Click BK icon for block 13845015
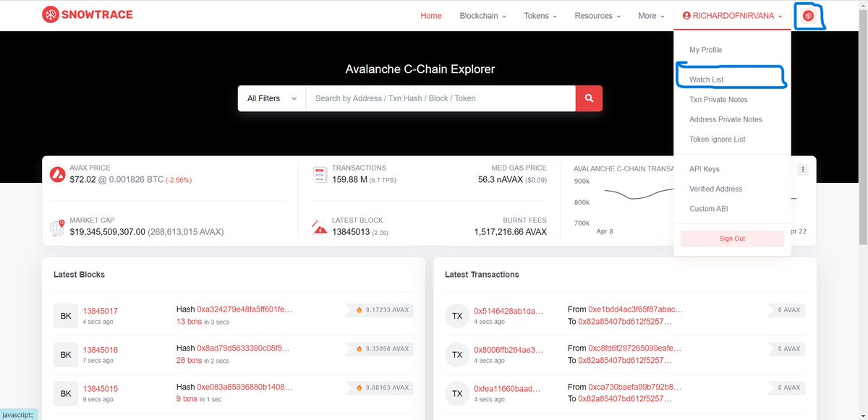 [65, 394]
